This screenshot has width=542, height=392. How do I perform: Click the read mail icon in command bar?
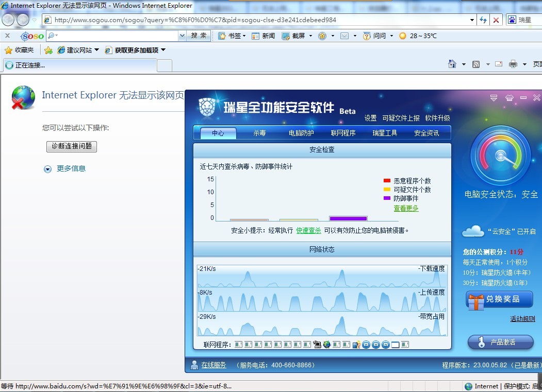point(499,64)
